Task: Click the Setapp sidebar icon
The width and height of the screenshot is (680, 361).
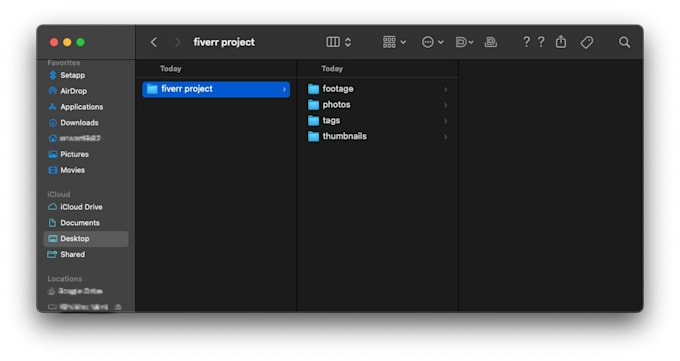Action: tap(52, 75)
